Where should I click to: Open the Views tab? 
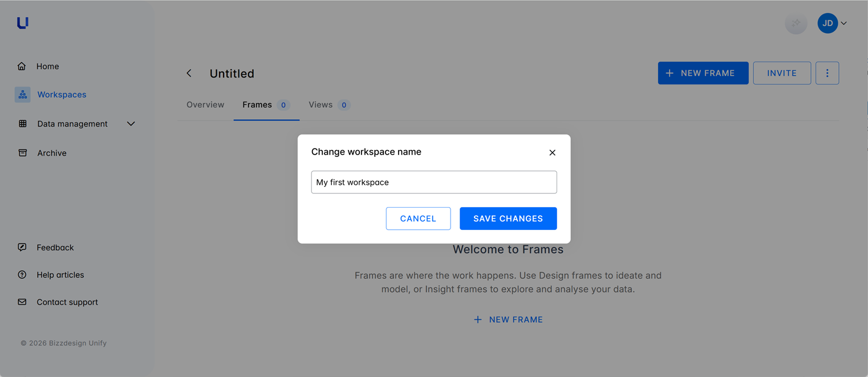(329, 105)
